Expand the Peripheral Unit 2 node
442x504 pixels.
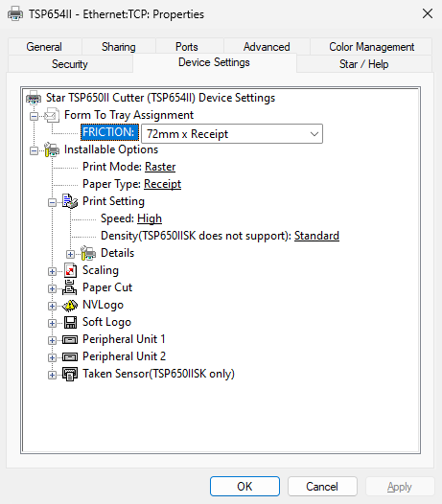click(52, 357)
